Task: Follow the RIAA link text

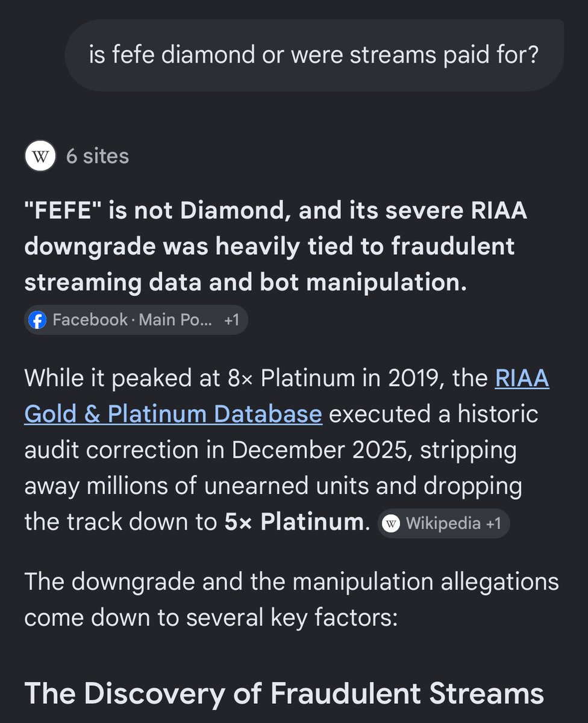Action: point(522,378)
